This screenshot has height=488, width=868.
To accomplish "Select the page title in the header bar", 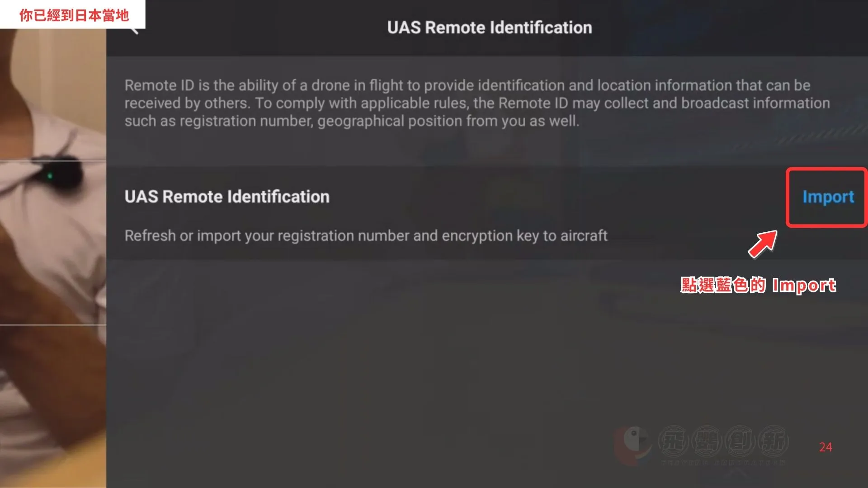I will coord(489,28).
